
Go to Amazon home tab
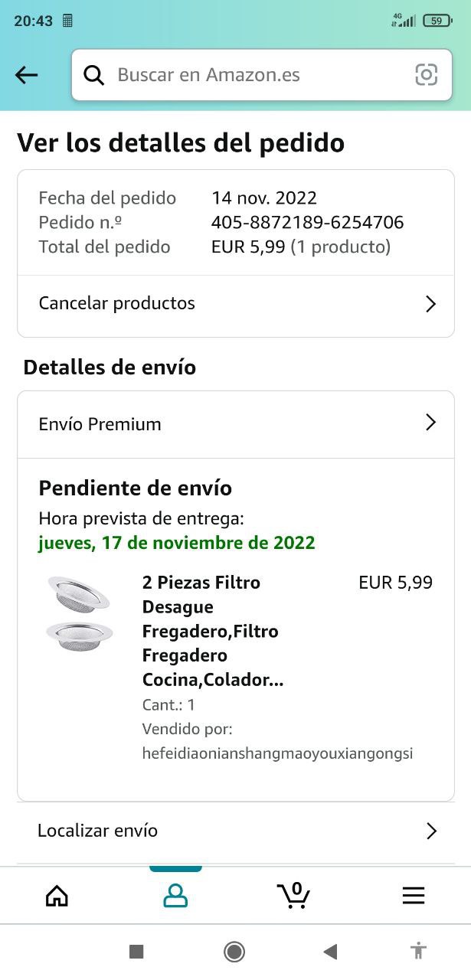coord(57,896)
